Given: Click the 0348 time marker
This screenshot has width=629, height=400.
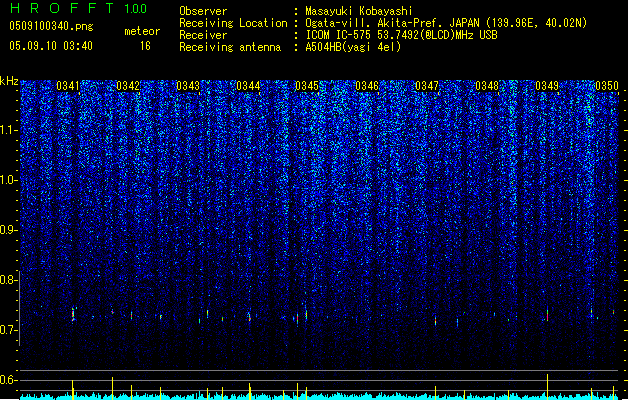Looking at the screenshot, I should tap(487, 86).
